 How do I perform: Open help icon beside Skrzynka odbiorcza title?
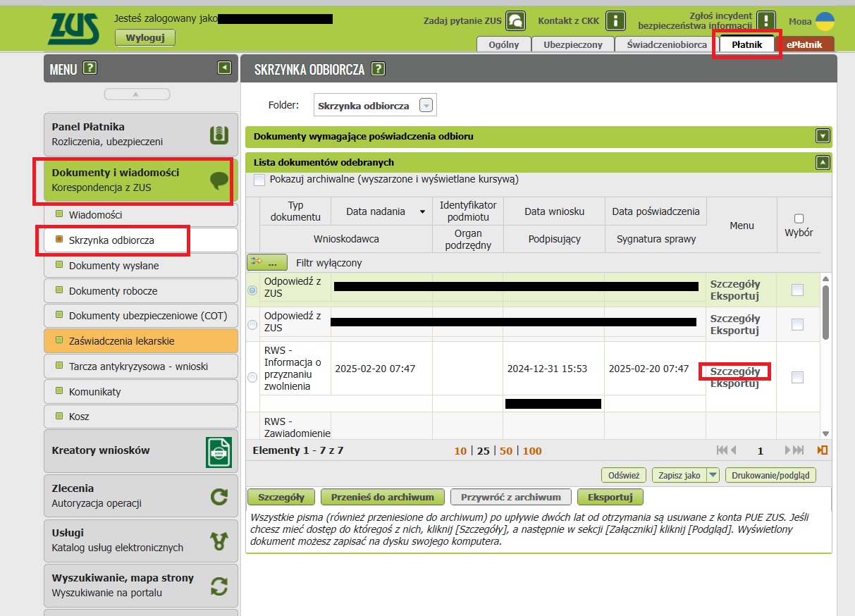[x=379, y=69]
